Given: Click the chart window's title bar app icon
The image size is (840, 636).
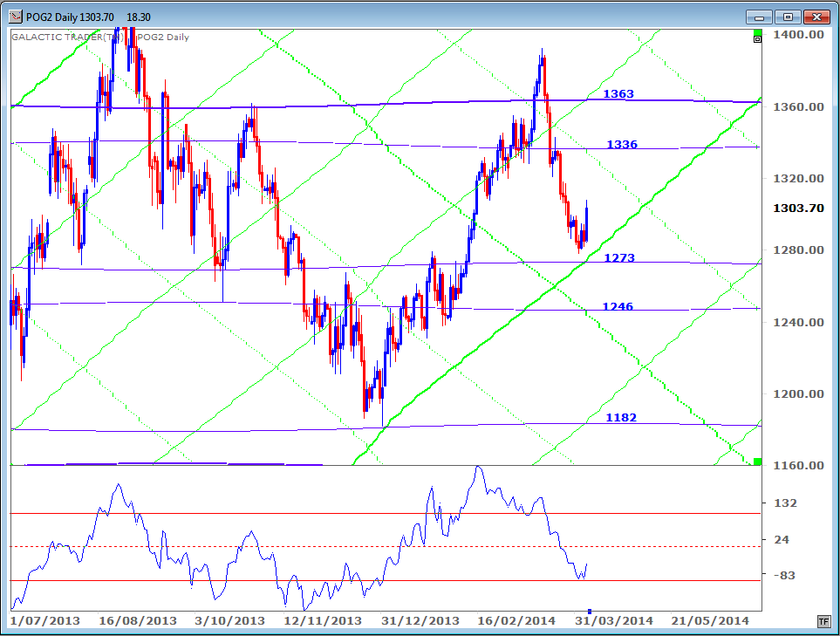Looking at the screenshot, I should click(x=16, y=17).
